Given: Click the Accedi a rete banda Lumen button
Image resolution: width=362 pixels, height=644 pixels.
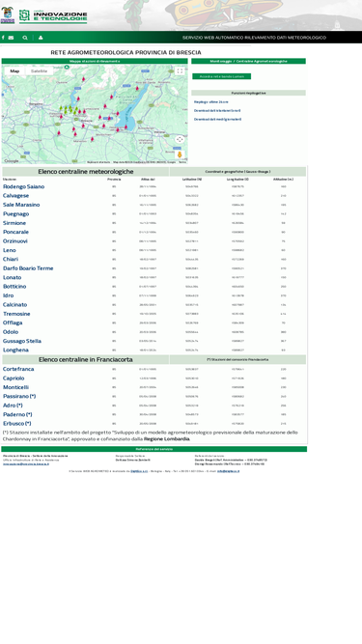Looking at the screenshot, I should click(x=222, y=76).
